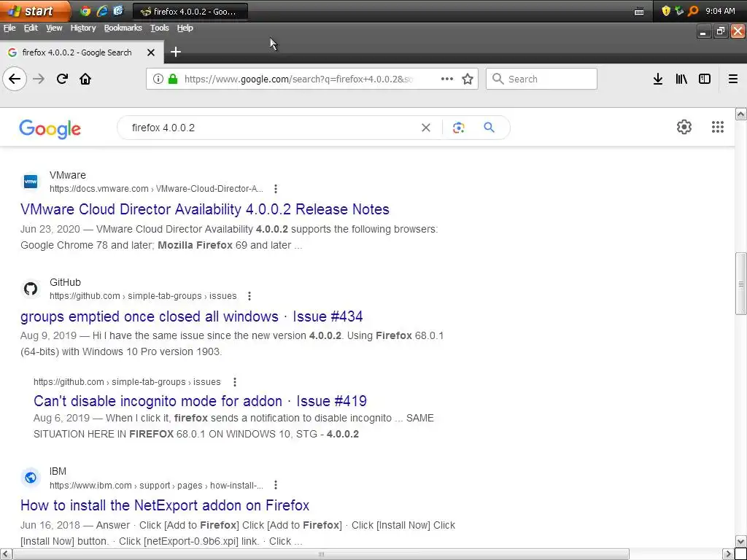Click the horizontal scrollbar thumb
This screenshot has width=747, height=560.
321,554
